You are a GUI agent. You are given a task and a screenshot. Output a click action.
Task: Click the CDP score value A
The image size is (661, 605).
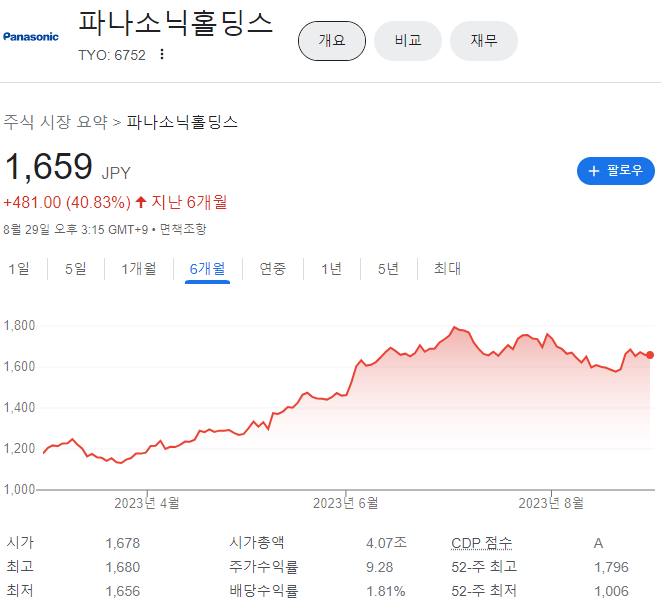click(598, 543)
